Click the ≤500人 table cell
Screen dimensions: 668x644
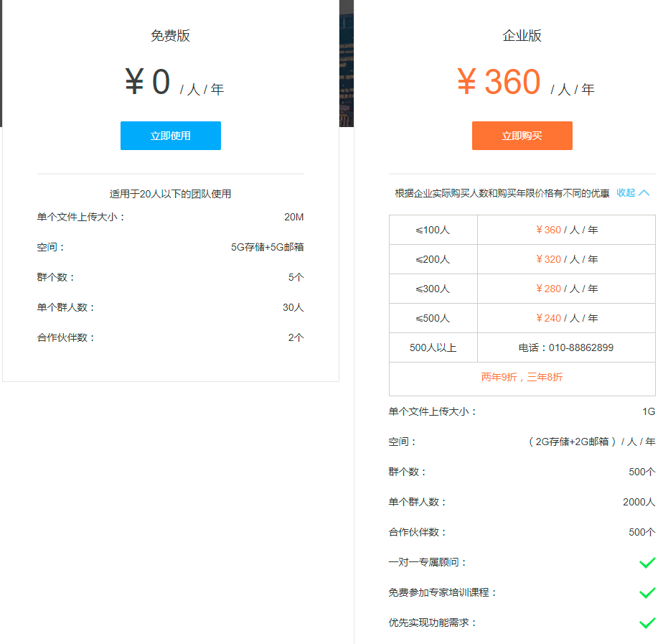pos(433,318)
